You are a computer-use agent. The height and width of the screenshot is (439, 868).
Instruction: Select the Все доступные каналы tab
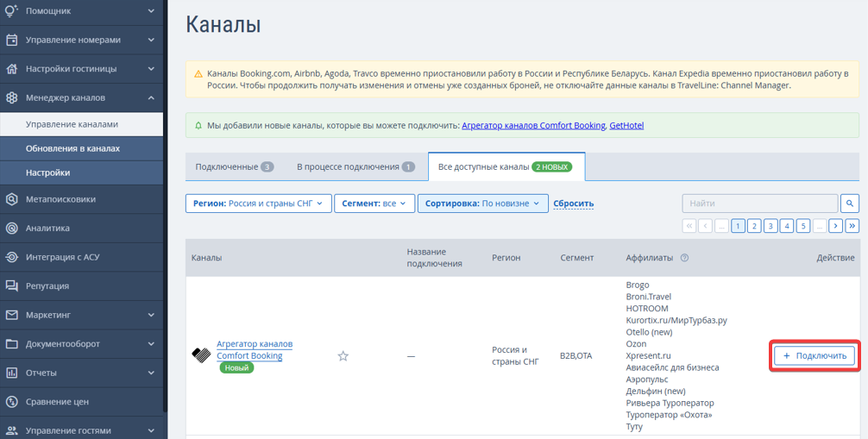(x=506, y=166)
